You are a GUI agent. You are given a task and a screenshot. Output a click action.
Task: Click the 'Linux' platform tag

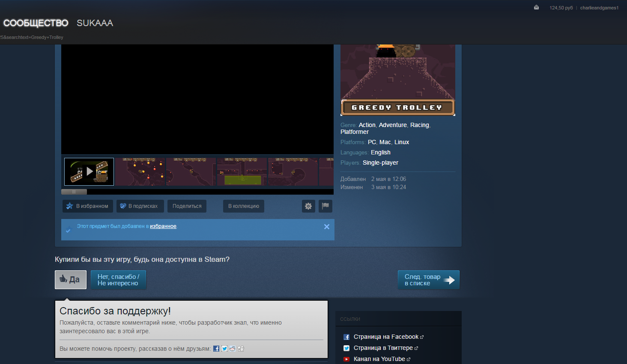tap(402, 142)
